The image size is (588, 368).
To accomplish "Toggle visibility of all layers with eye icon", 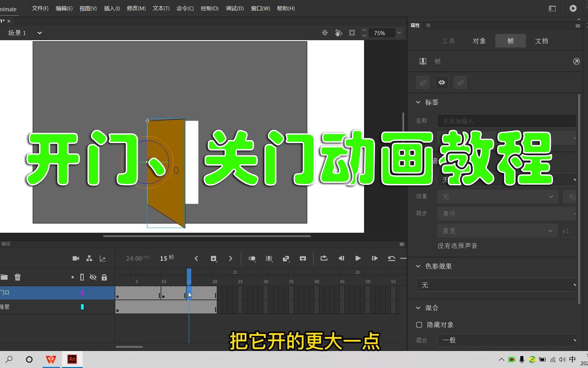I will point(93,277).
